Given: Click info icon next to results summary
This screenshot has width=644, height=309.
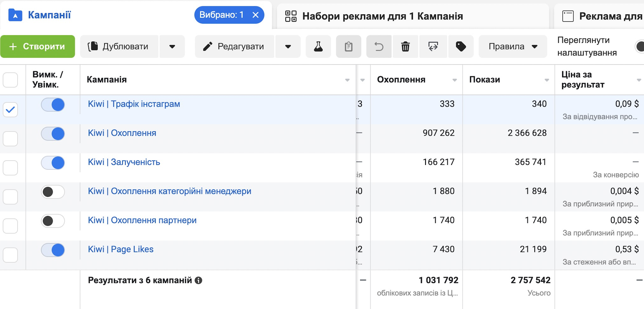Looking at the screenshot, I should (198, 280).
